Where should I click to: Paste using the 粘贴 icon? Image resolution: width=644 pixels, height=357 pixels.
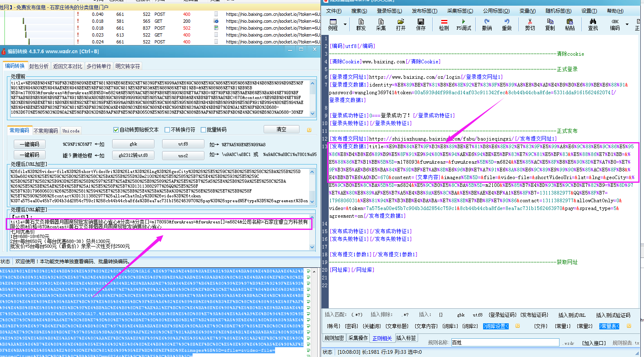point(570,24)
